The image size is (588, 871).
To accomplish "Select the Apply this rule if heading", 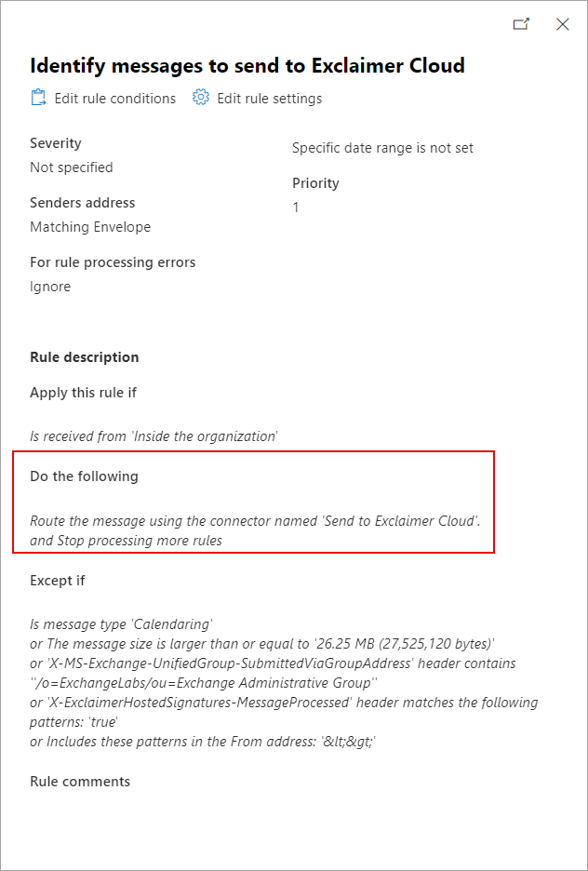I will pyautogui.click(x=83, y=393).
